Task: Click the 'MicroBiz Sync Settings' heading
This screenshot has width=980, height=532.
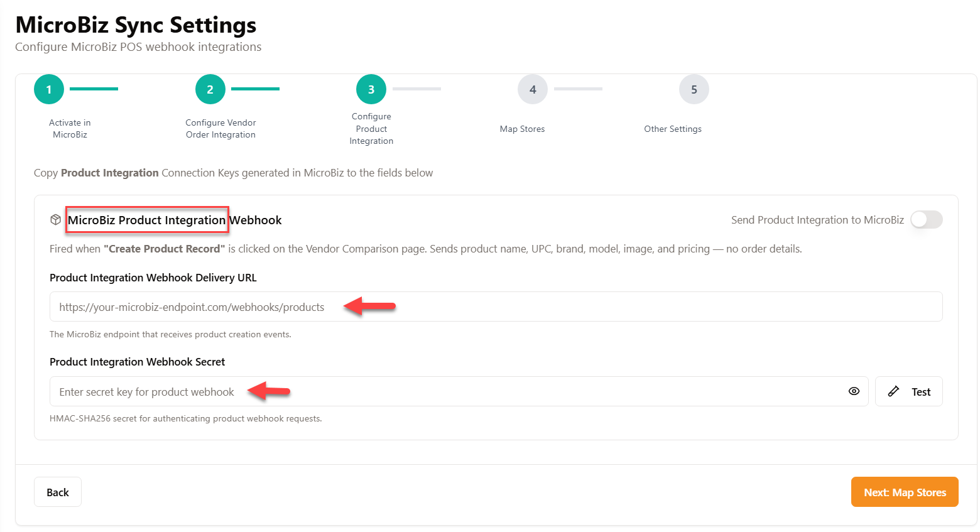Action: click(136, 24)
